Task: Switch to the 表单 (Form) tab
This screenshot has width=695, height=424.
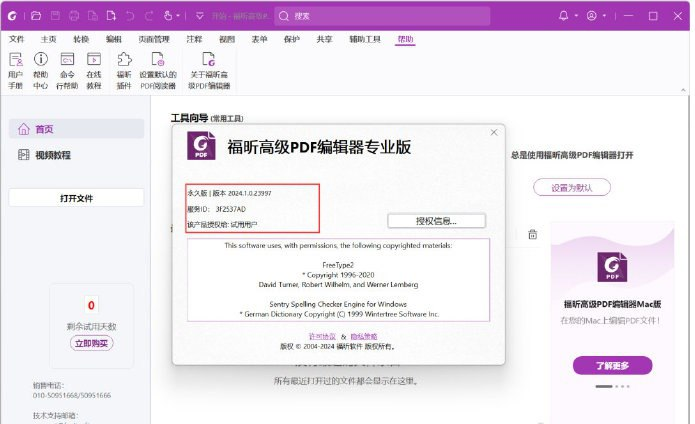Action: tap(259, 39)
